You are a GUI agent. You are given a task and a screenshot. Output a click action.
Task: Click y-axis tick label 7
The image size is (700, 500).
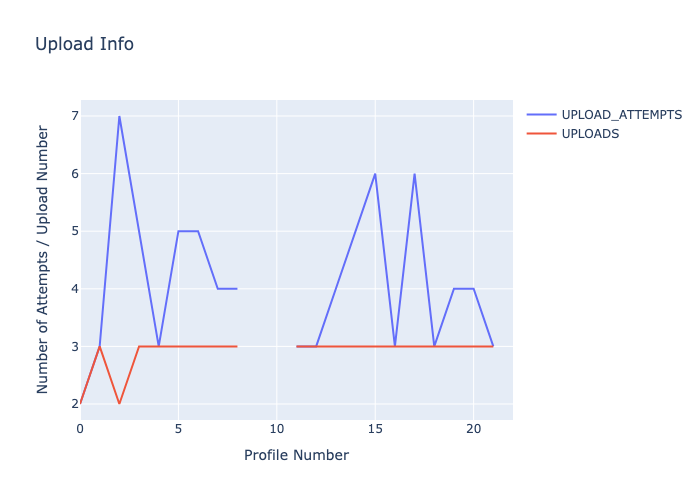tap(73, 116)
